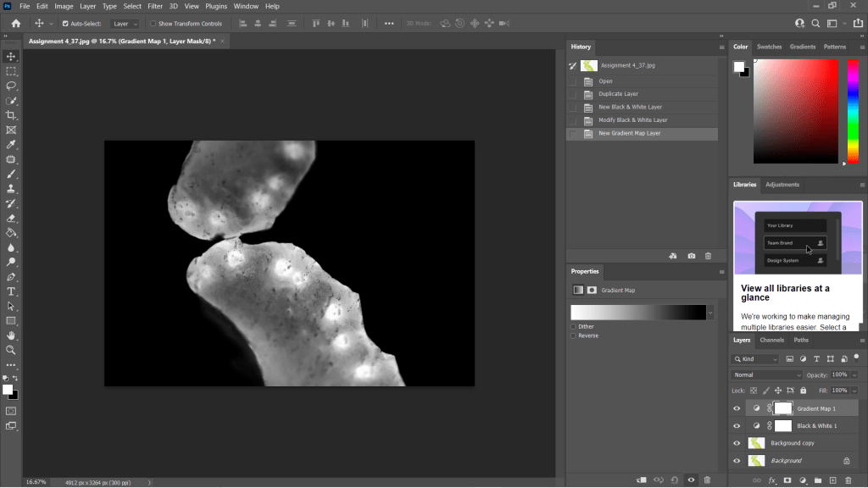Select the Crop tool
The height and width of the screenshot is (488, 868).
pos(11,115)
